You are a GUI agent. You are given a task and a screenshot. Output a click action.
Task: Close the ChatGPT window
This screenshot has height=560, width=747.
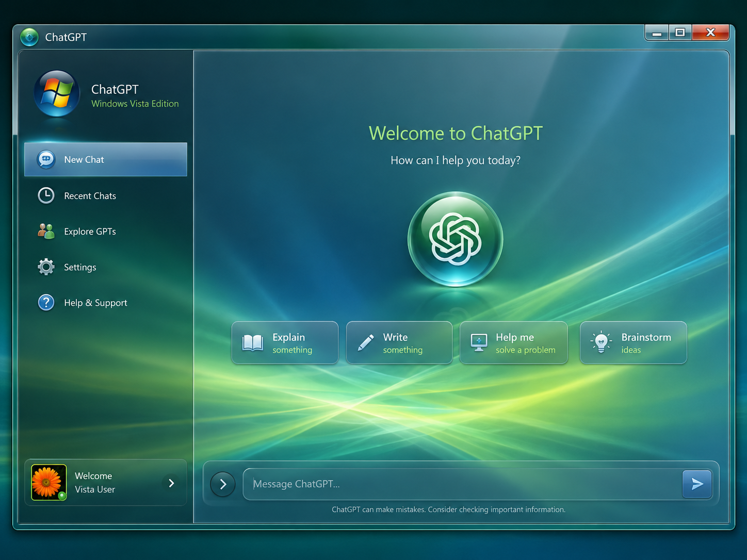tap(710, 33)
